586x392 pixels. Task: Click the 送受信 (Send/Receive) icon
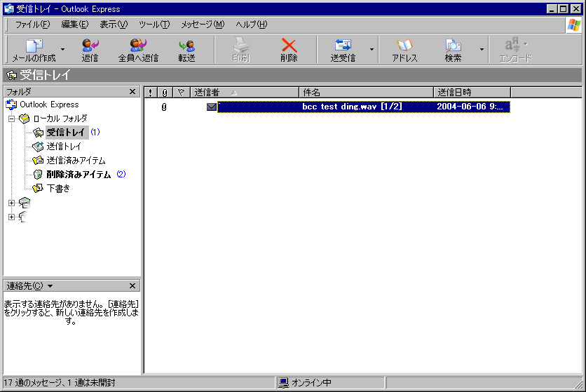point(343,46)
